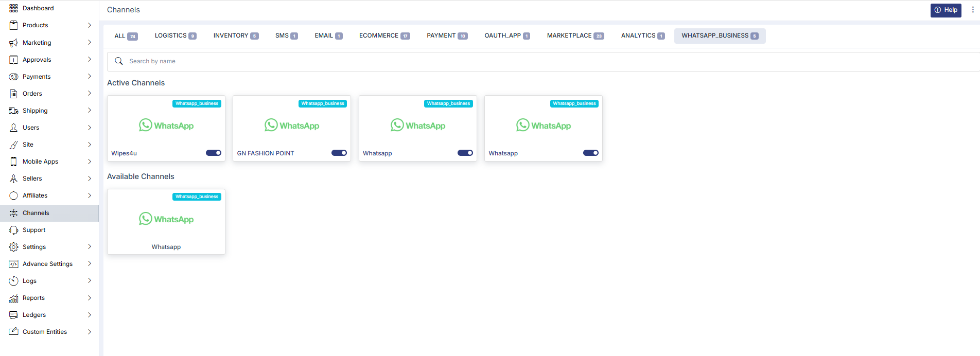Click the Approvals sidebar icon
This screenshot has height=356, width=980.
tap(13, 60)
